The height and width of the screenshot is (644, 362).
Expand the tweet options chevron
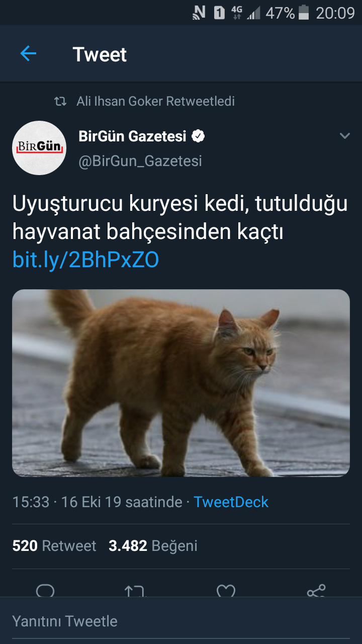pos(344,136)
